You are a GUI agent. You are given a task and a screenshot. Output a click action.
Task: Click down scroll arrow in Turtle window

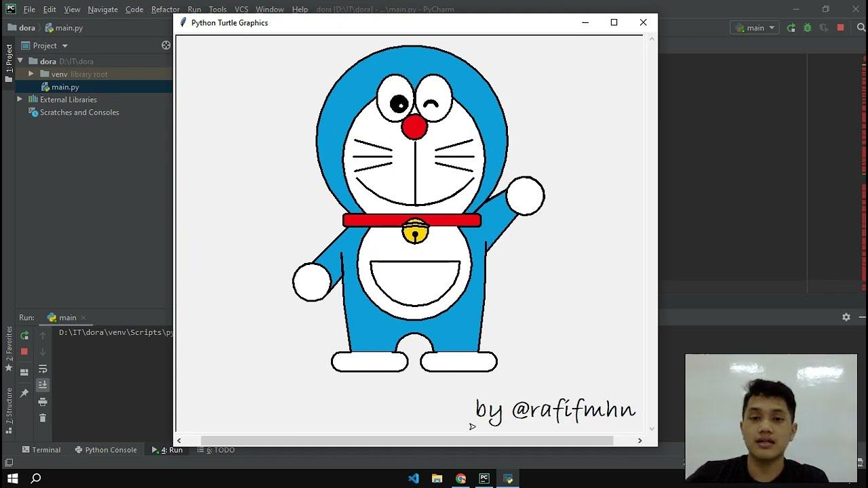pyautogui.click(x=652, y=428)
